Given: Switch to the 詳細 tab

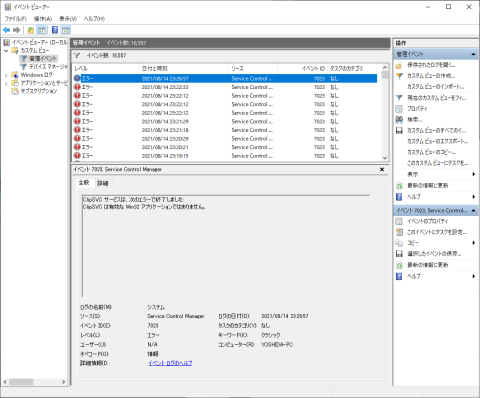Looking at the screenshot, I should (x=103, y=183).
